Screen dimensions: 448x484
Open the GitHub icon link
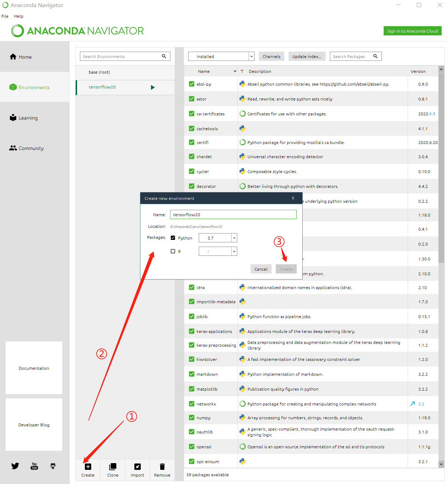click(x=53, y=466)
